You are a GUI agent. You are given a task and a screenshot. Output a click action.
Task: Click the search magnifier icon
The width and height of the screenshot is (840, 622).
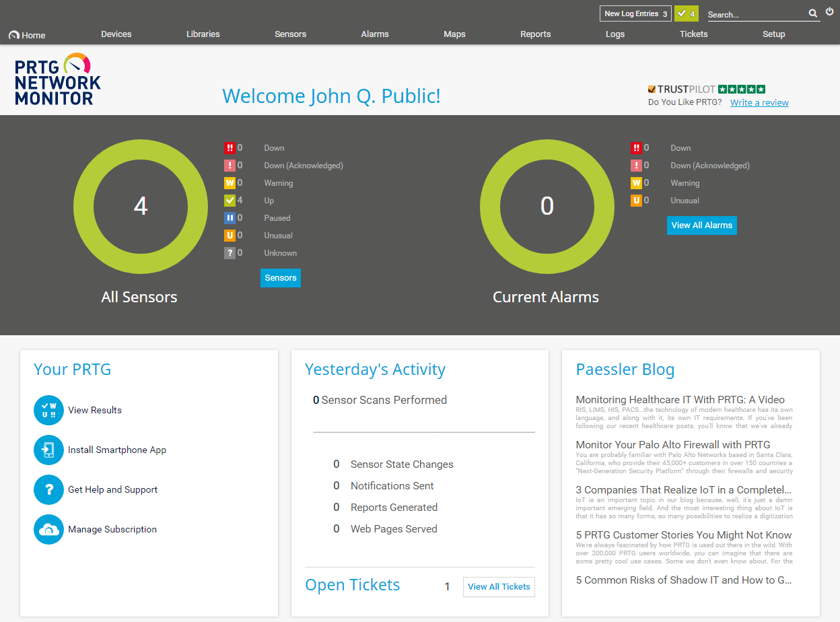pos(812,13)
